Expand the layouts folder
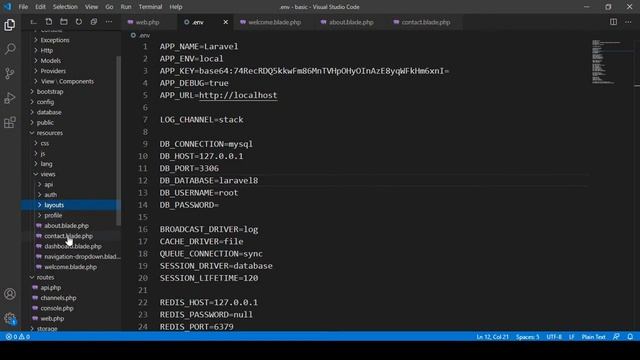 (x=54, y=205)
